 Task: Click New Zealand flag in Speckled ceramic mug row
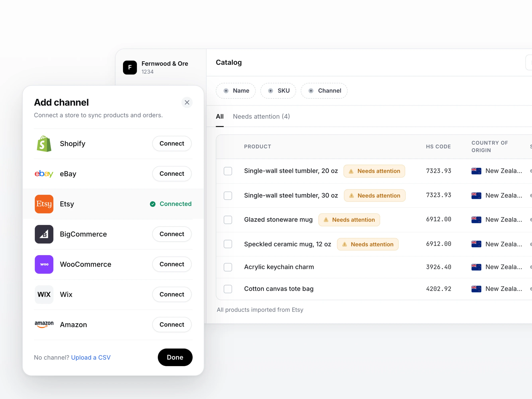click(476, 244)
